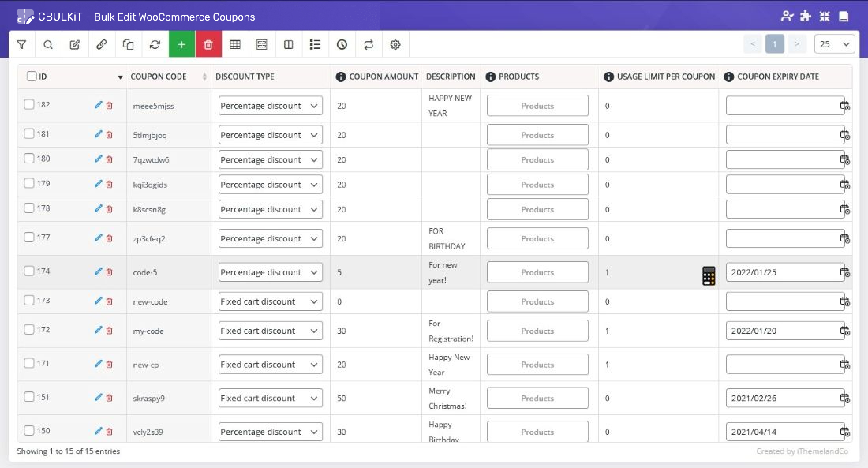Open discount type dropdown for meee5mjss
The image size is (868, 468).
click(270, 106)
